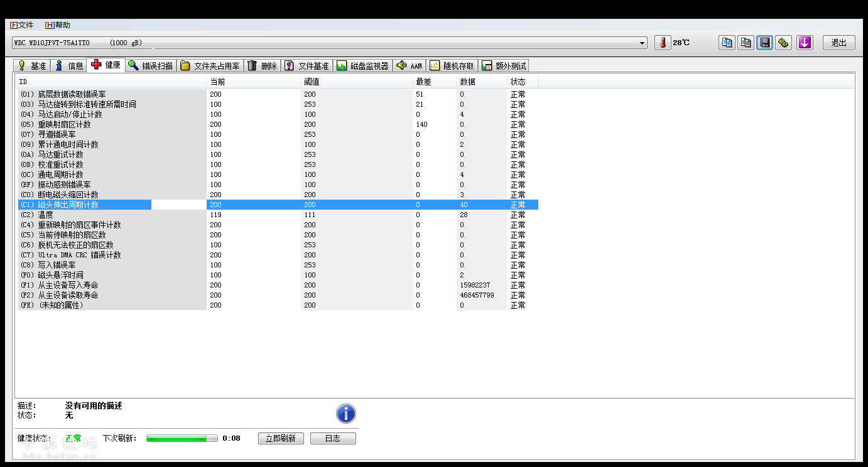Click the copy text to clipboard icon

tap(727, 43)
